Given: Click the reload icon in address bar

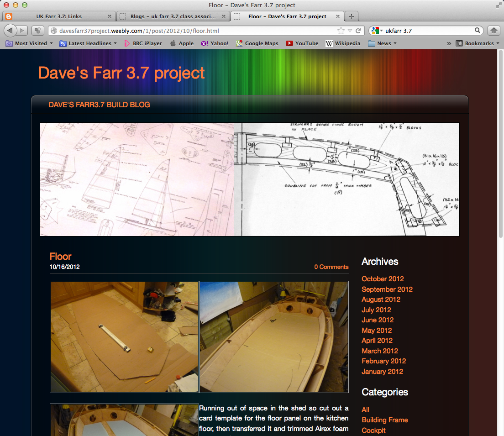Looking at the screenshot, I should [x=358, y=31].
